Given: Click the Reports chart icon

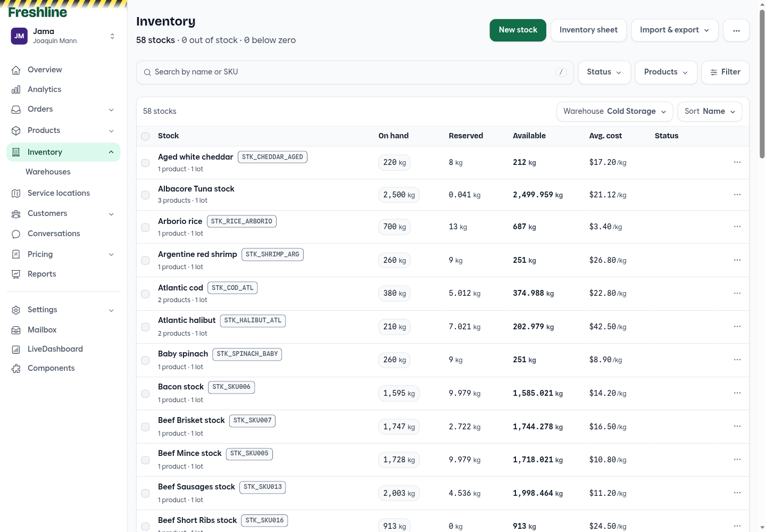Looking at the screenshot, I should [x=16, y=274].
